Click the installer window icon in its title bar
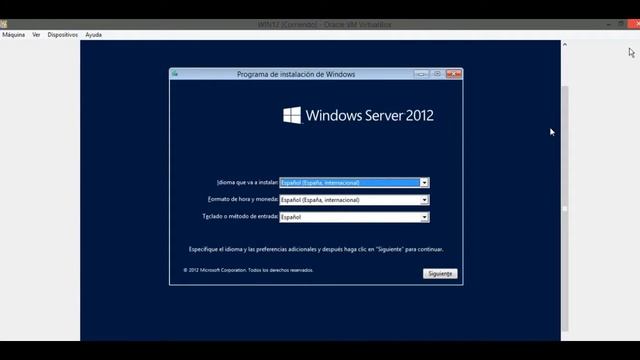The image size is (640, 360). pyautogui.click(x=175, y=73)
